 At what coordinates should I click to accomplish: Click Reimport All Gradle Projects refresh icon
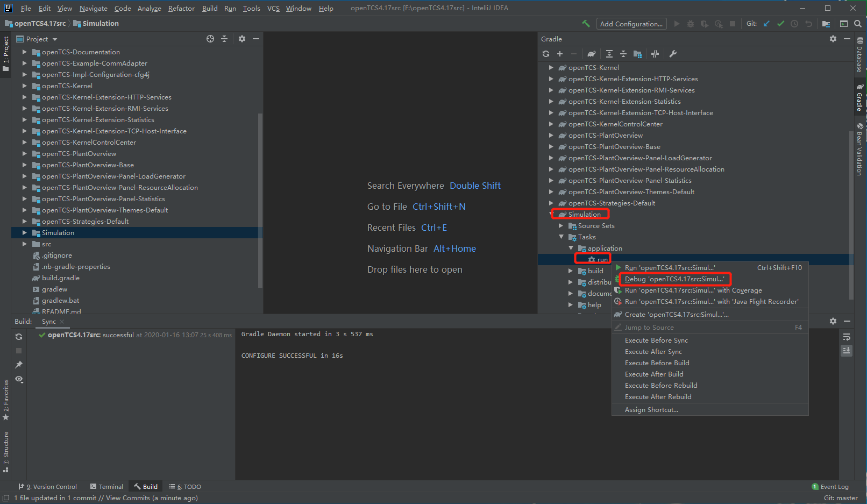[x=546, y=54]
